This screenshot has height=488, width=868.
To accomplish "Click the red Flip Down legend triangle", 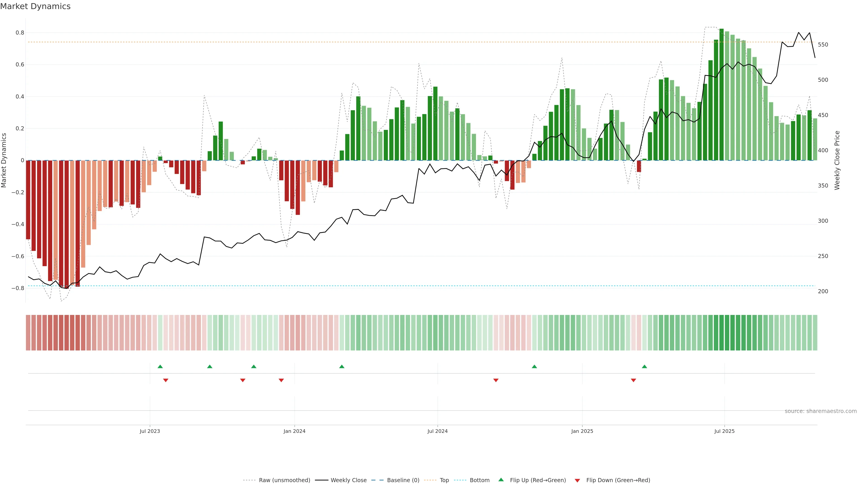I will pyautogui.click(x=577, y=480).
